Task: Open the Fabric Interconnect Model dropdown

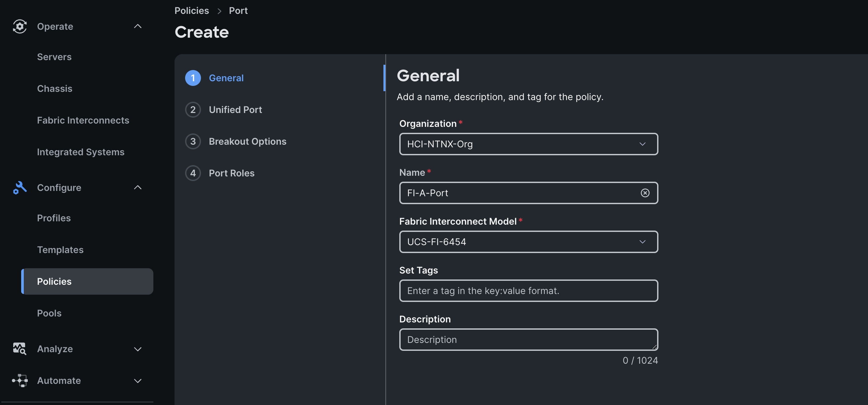Action: [642, 241]
